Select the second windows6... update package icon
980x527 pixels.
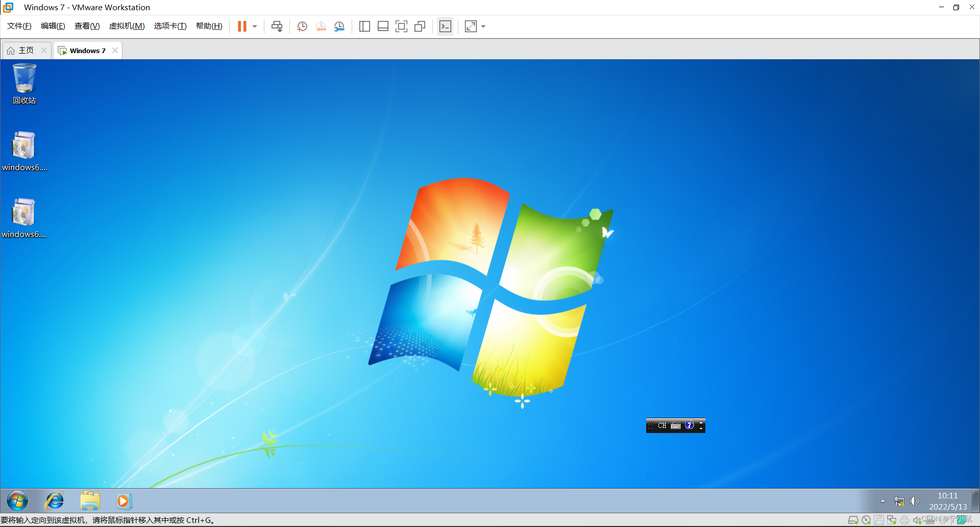[24, 218]
